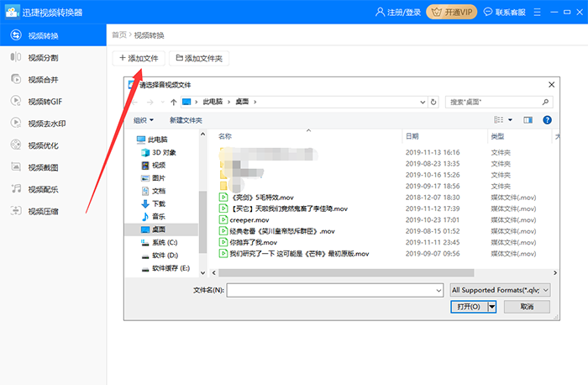
Task: Open 注册/登录 account link
Action: click(398, 13)
